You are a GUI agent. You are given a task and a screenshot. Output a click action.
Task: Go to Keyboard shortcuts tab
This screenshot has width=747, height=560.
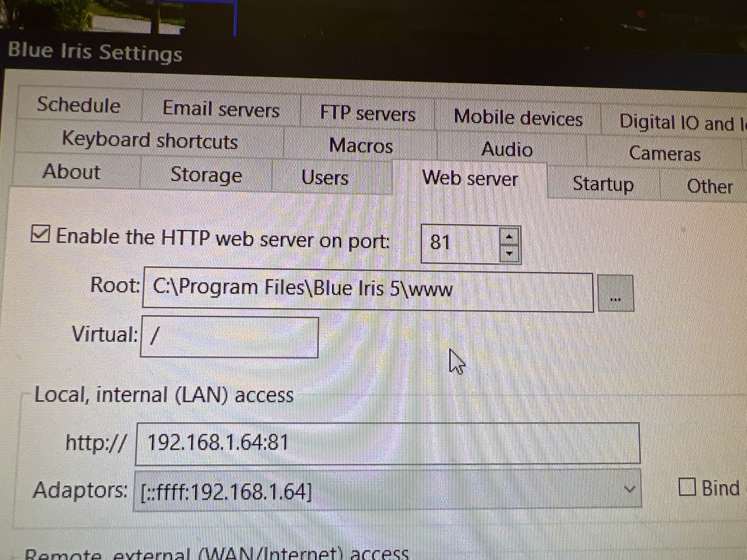click(150, 140)
